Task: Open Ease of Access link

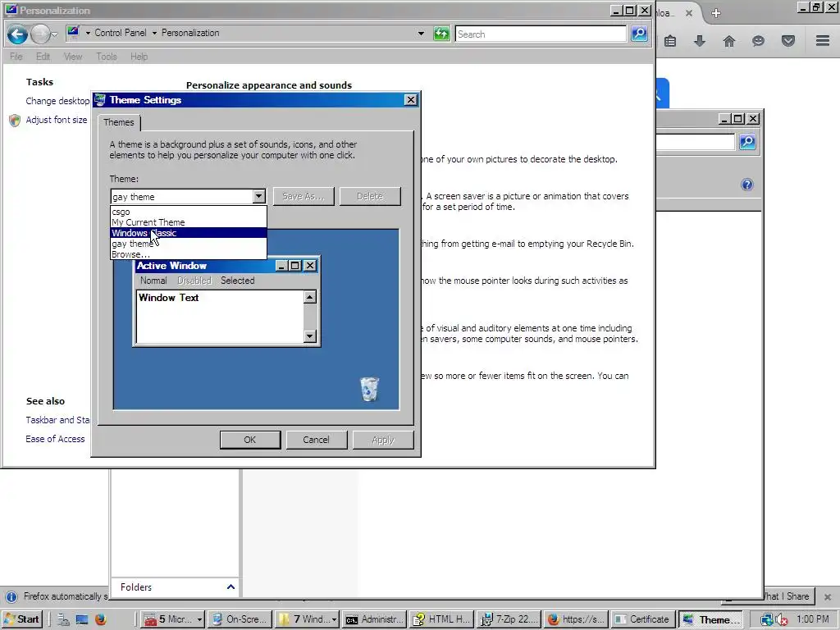Action: pyautogui.click(x=55, y=439)
